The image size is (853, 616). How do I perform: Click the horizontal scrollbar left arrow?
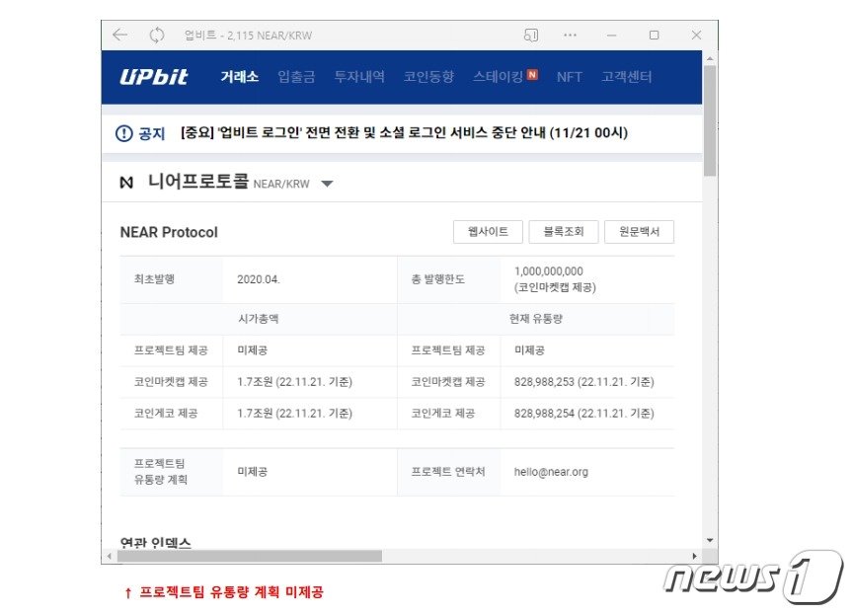click(x=110, y=556)
